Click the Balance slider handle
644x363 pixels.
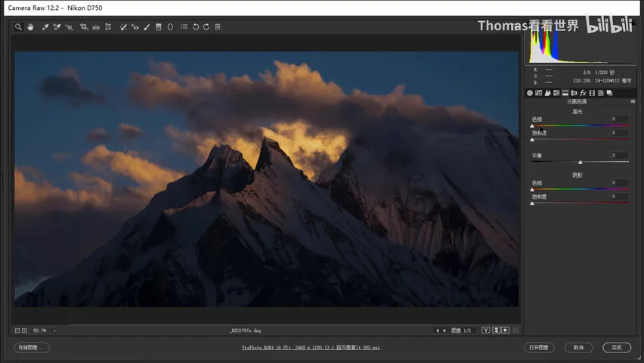point(581,163)
